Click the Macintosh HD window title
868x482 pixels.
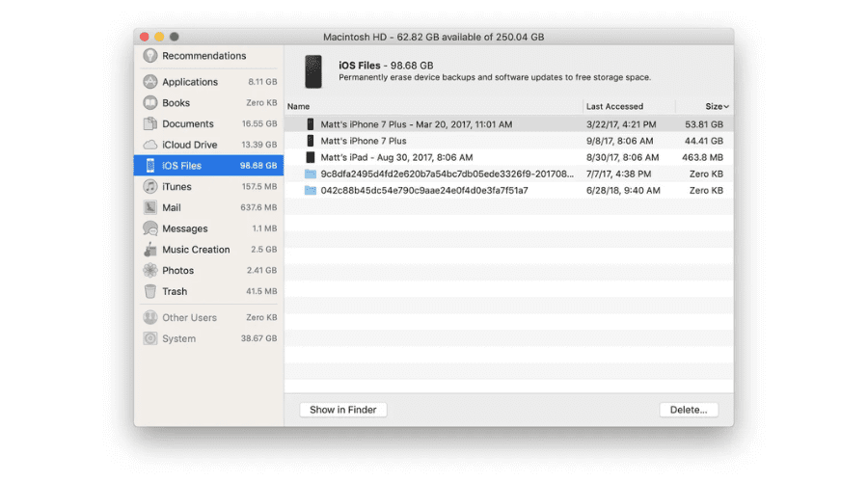(x=433, y=37)
